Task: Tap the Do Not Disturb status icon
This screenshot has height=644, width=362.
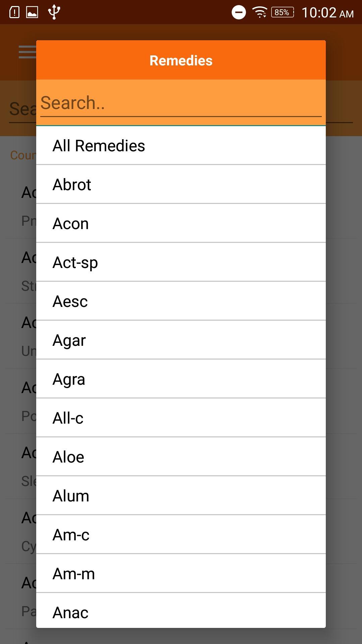Action: pos(239,12)
